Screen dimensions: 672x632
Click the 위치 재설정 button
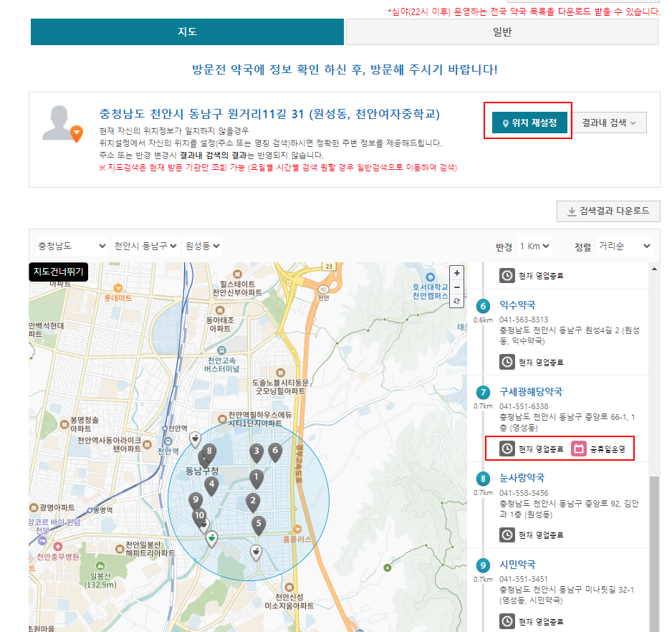click(x=528, y=122)
